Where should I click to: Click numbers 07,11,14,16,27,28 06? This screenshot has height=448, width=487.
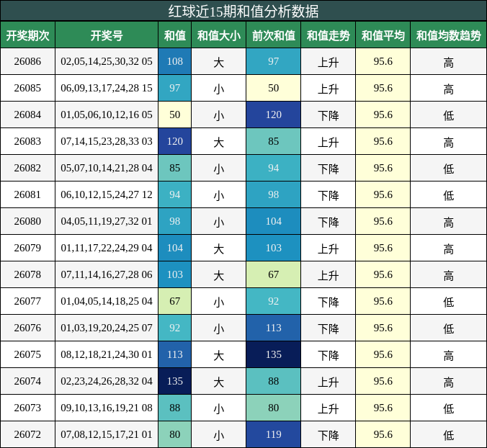pyautogui.click(x=107, y=274)
